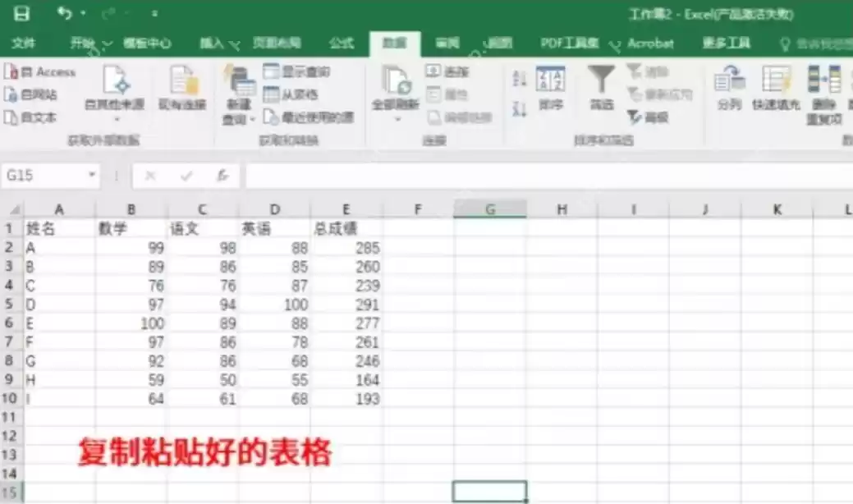853x504 pixels.
Task: Toggle the 筛选 filter on the data
Action: (603, 86)
